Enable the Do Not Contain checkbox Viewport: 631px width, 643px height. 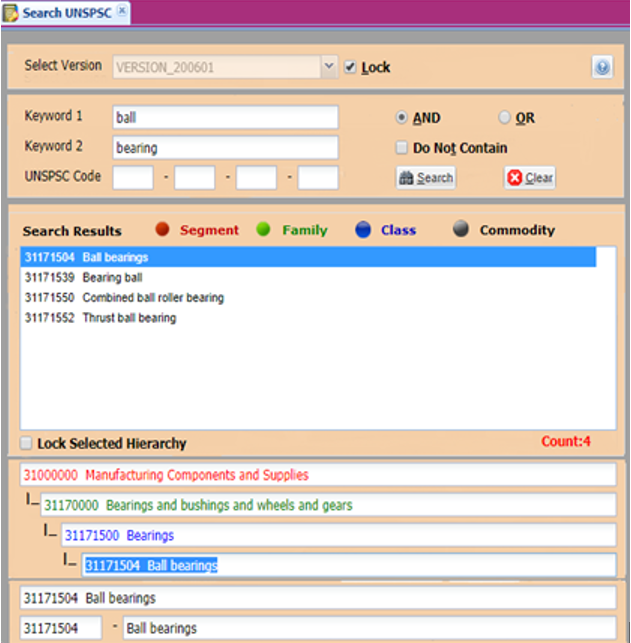point(402,148)
